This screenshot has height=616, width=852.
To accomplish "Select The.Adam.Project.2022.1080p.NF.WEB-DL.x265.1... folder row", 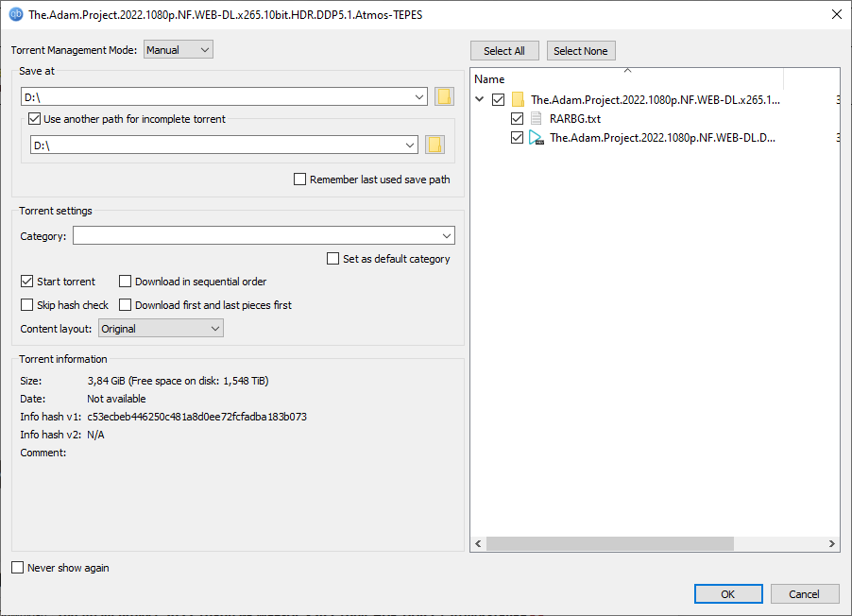I will 655,99.
